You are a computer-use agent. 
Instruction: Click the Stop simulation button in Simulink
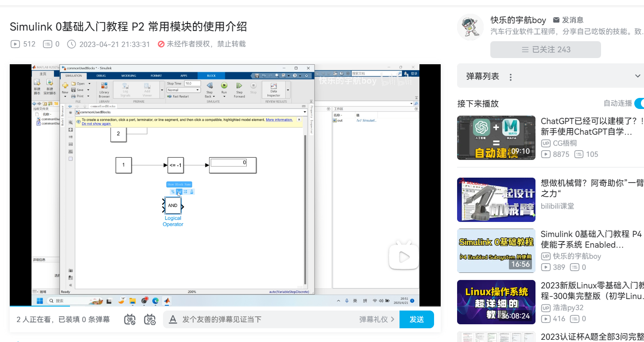coord(253,88)
